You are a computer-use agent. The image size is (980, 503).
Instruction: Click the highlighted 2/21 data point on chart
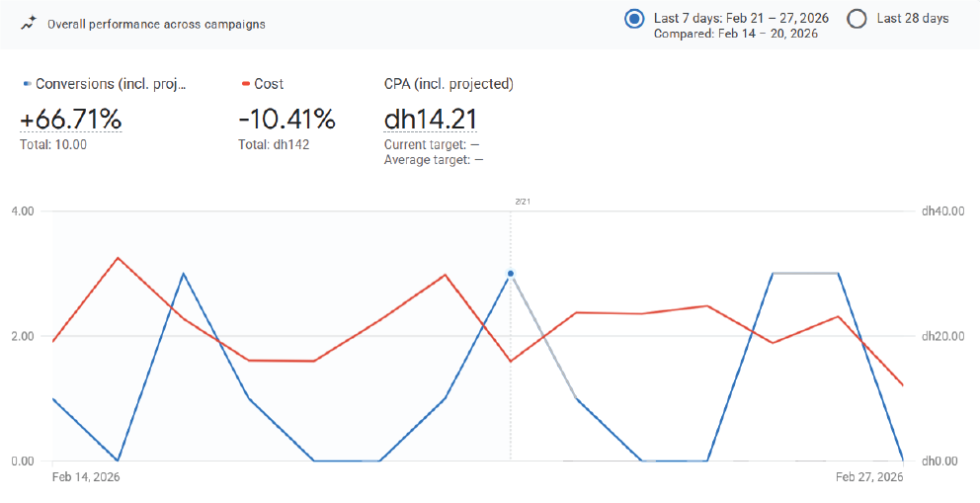[511, 274]
